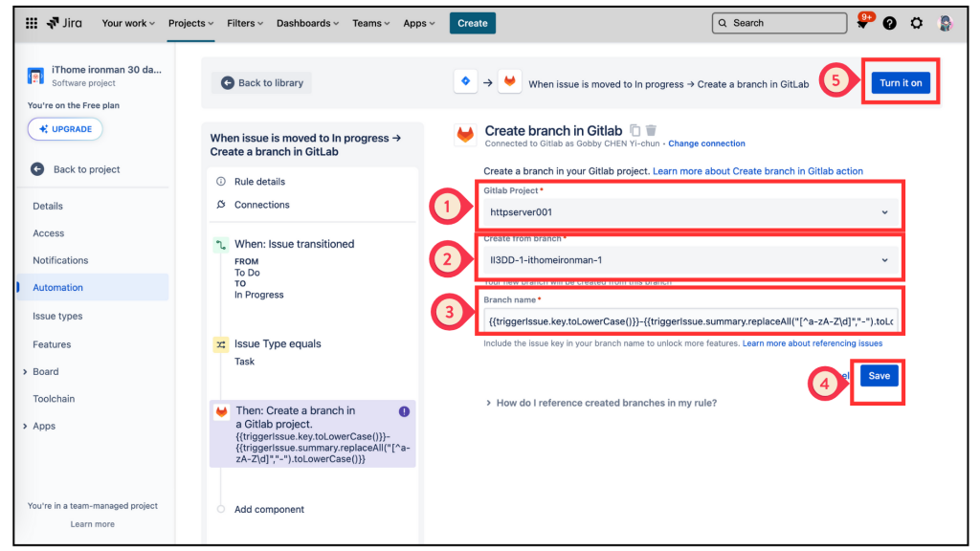The height and width of the screenshot is (551, 980).
Task: Expand the Apps sidebar section
Action: click(x=25, y=426)
